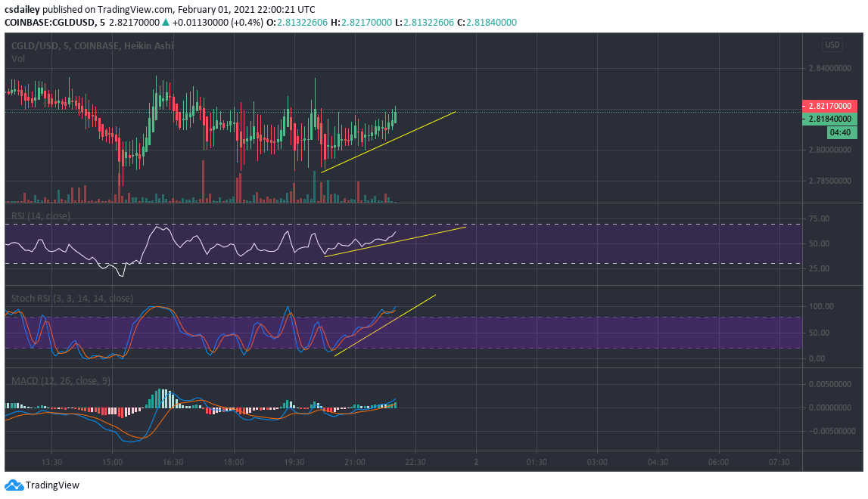Click the 22:30 time axis label
868x499 pixels.
tap(415, 462)
